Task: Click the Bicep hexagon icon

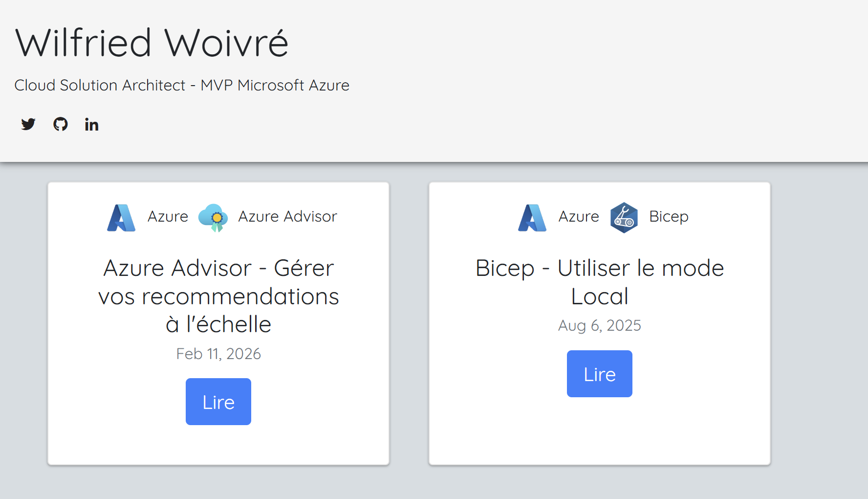Action: point(624,218)
